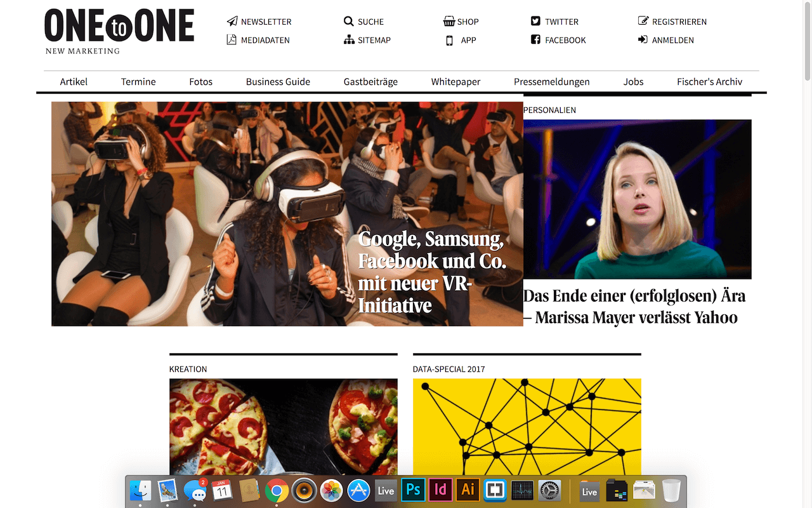Open System Preferences gear in dock
Image resolution: width=812 pixels, height=508 pixels.
[x=549, y=490]
